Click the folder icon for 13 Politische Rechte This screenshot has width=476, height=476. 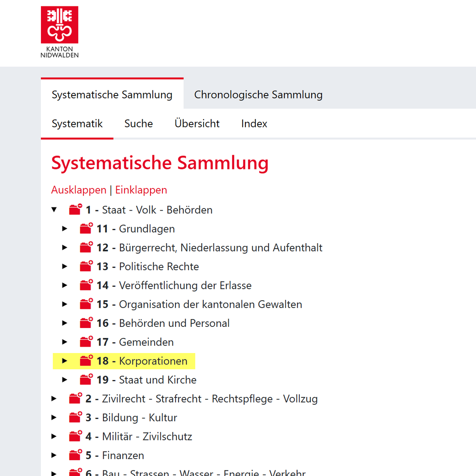coord(86,266)
